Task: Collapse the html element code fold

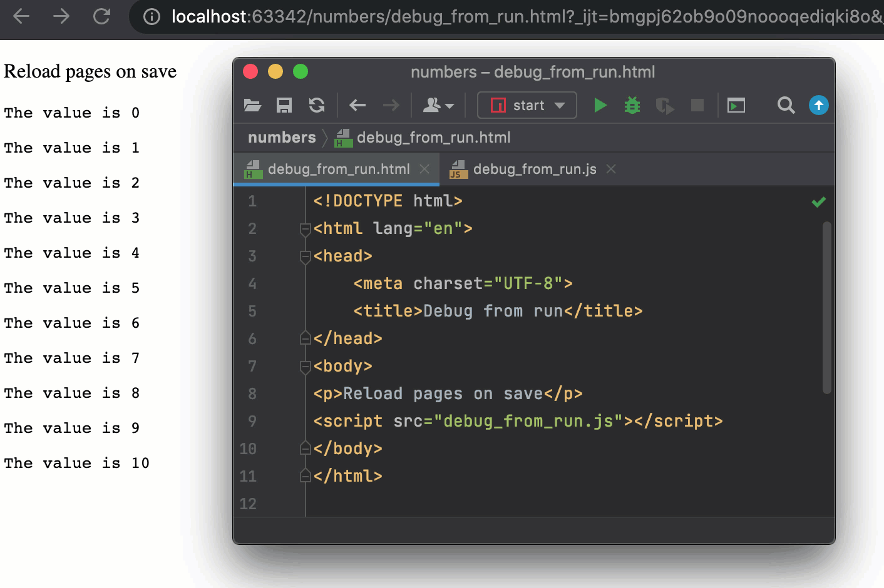Action: [x=305, y=229]
